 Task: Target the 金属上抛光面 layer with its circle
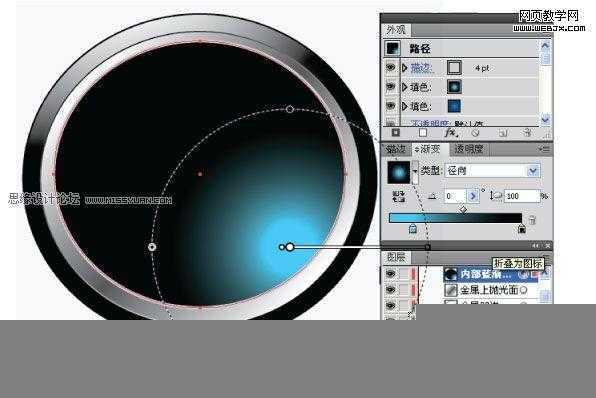(523, 290)
